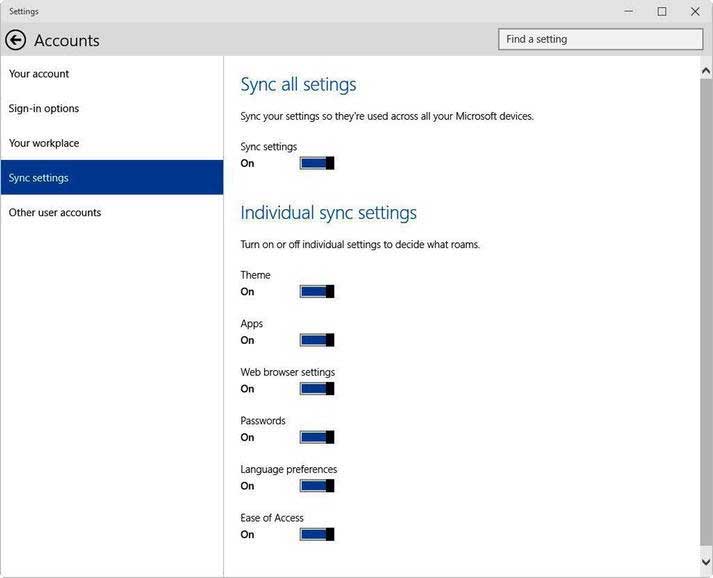The width and height of the screenshot is (713, 578).
Task: Maximize the Settings window
Action: click(662, 11)
